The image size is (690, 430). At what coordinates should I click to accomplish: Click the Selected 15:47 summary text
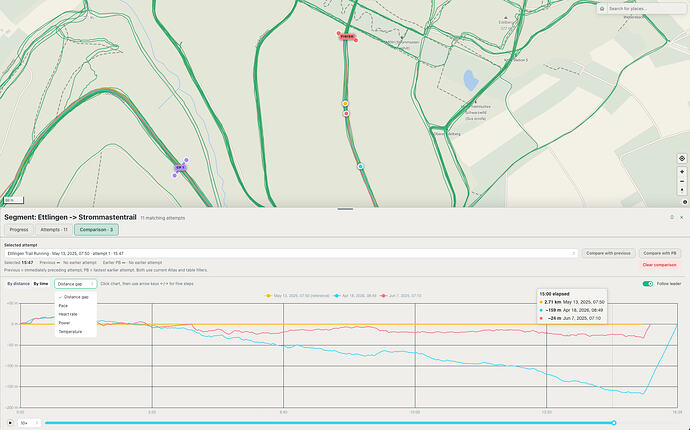(18, 263)
